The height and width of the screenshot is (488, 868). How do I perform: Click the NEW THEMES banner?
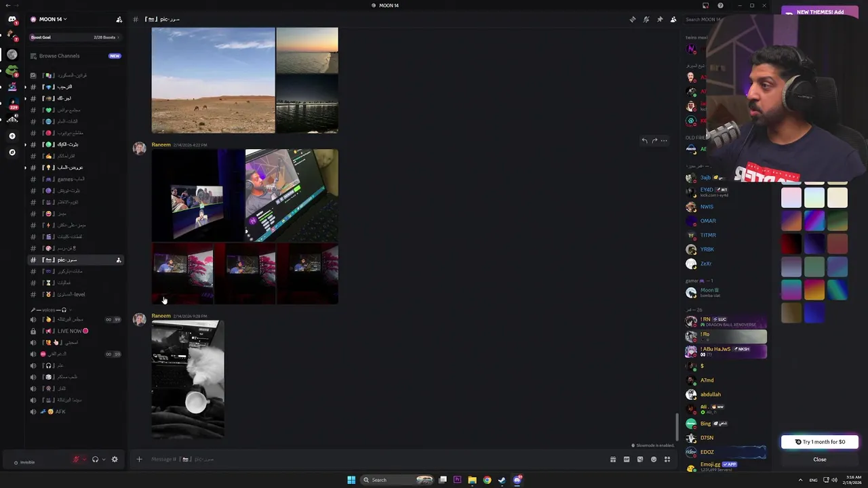pyautogui.click(x=820, y=12)
